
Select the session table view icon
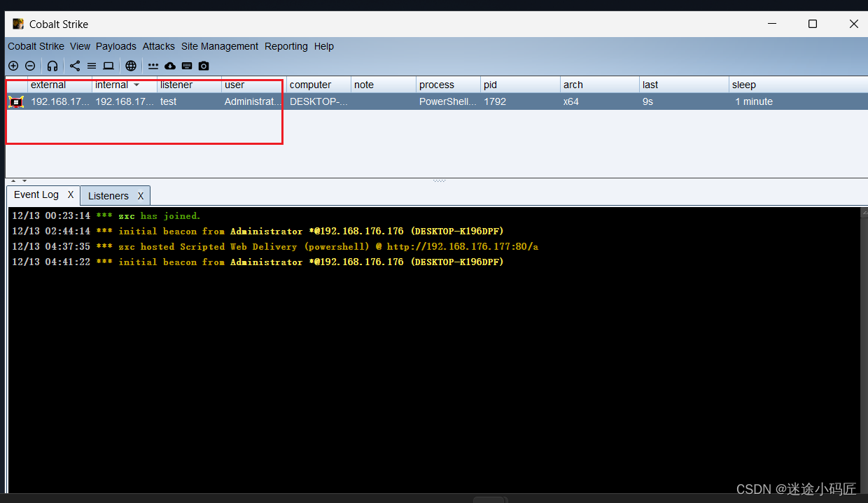coord(92,65)
